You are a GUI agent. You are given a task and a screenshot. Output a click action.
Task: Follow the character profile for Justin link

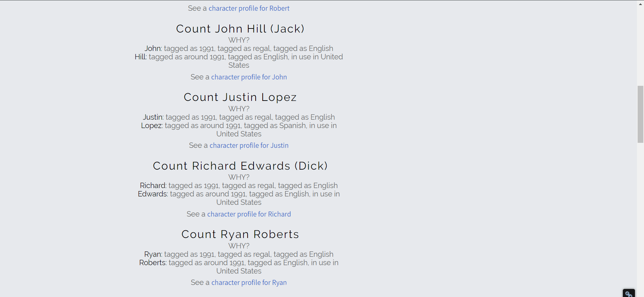(x=249, y=145)
